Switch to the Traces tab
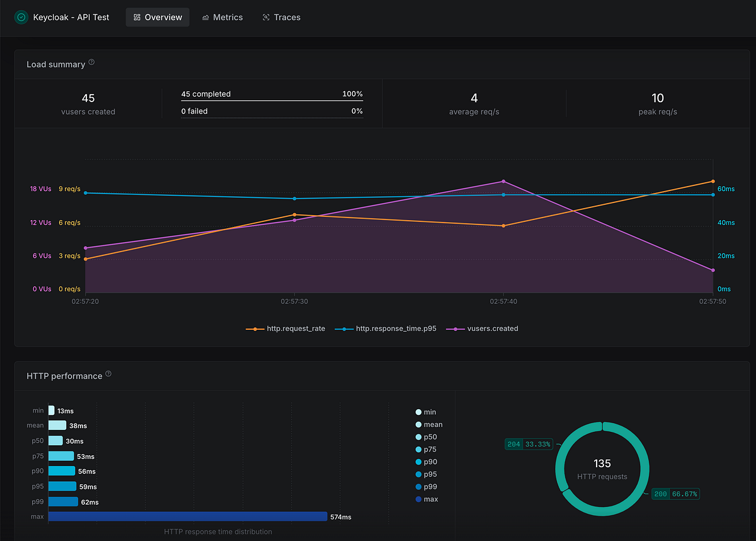This screenshot has height=541, width=756. tap(281, 17)
